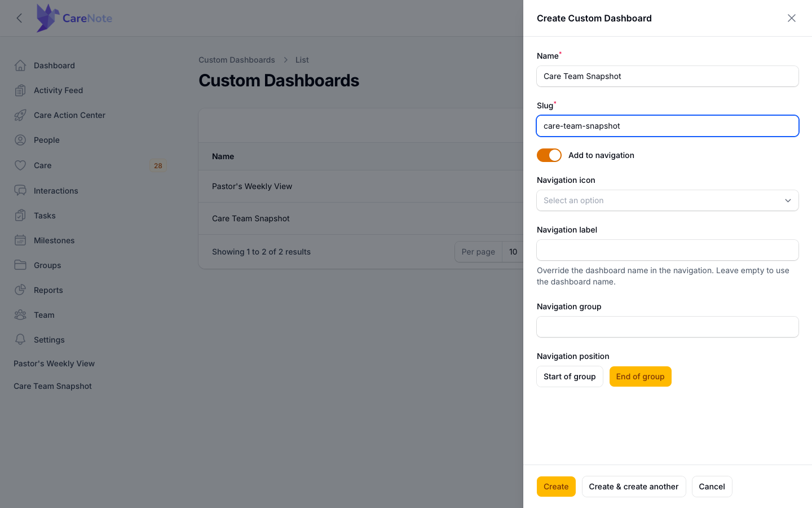Click into the Name input field
Image resolution: width=812 pixels, height=508 pixels.
668,76
